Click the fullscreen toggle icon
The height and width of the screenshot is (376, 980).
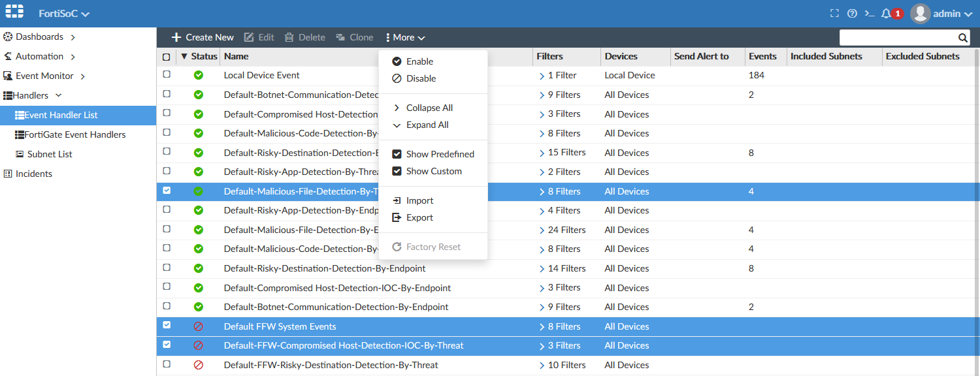834,12
